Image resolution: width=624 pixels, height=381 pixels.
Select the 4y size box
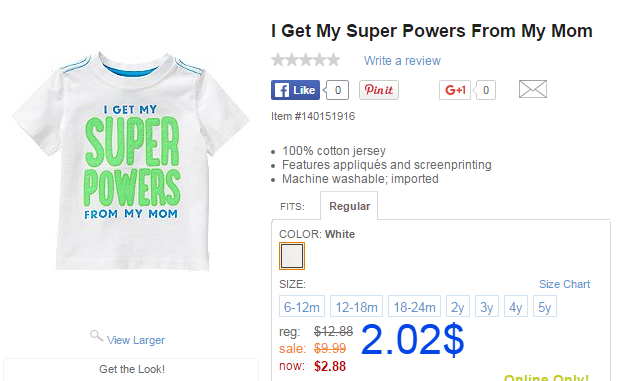(x=516, y=307)
